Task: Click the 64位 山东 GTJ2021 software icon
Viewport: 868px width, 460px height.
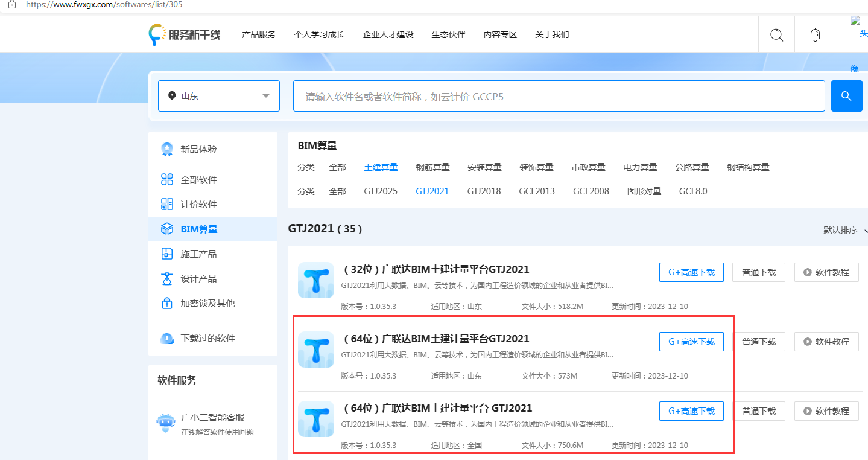Action: point(316,350)
